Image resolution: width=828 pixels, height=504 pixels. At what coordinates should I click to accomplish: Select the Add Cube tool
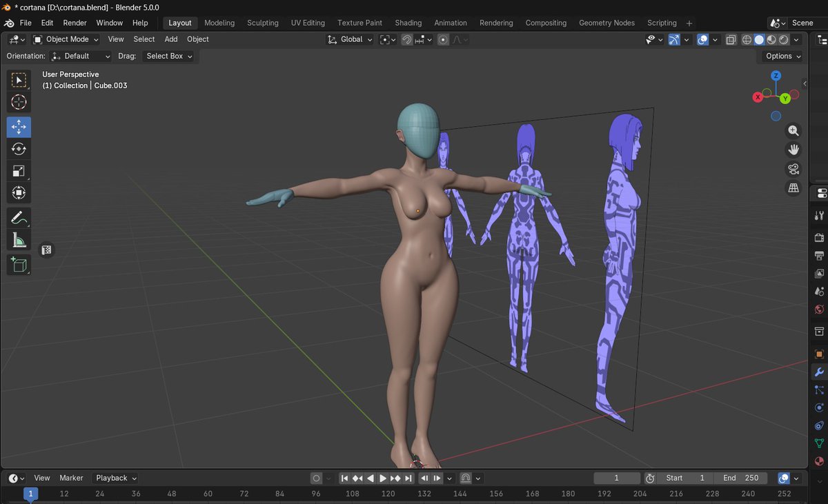pyautogui.click(x=19, y=265)
